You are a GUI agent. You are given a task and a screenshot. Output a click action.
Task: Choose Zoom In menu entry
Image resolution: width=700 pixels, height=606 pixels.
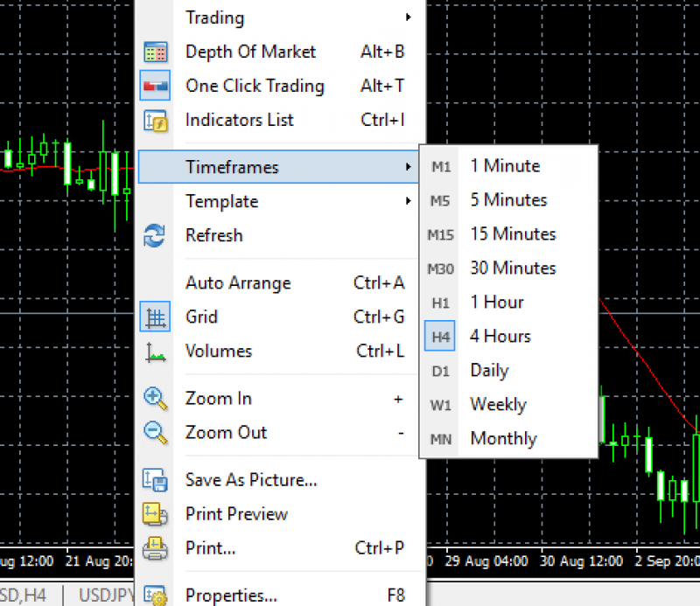[x=280, y=399]
